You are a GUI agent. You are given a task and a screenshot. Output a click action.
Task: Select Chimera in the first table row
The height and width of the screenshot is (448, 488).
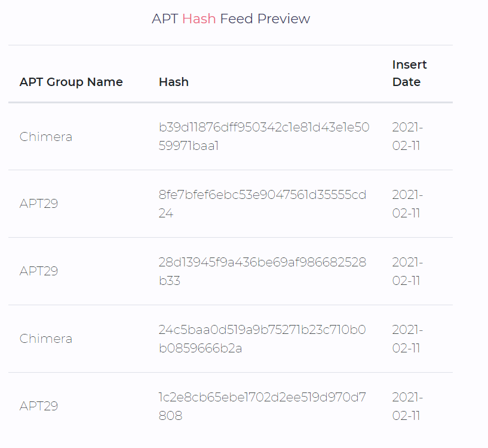46,137
